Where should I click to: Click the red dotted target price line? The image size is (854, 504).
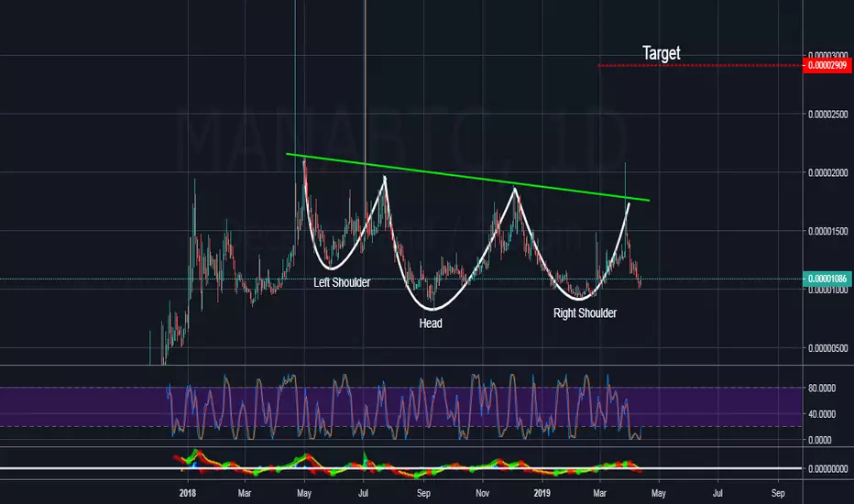point(700,65)
